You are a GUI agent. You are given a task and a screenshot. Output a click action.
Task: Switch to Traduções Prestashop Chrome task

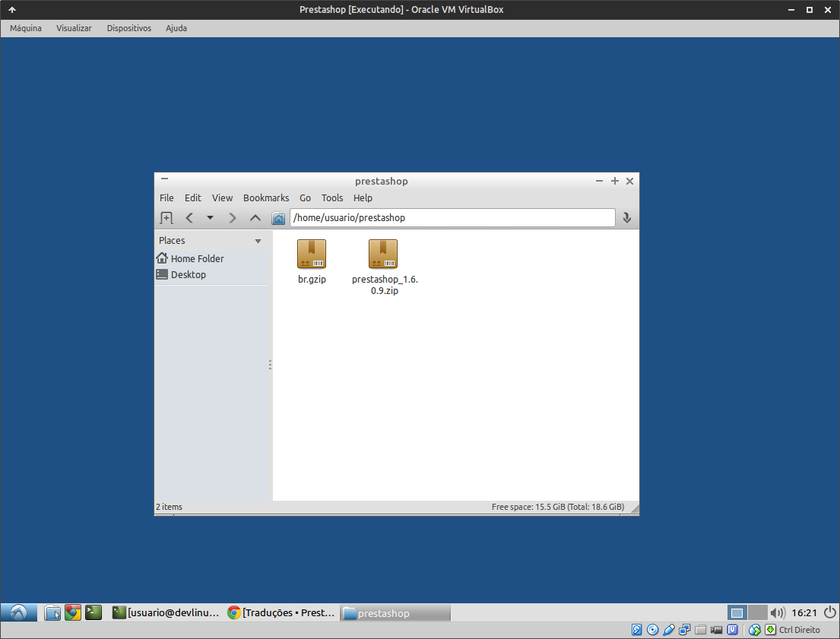281,612
